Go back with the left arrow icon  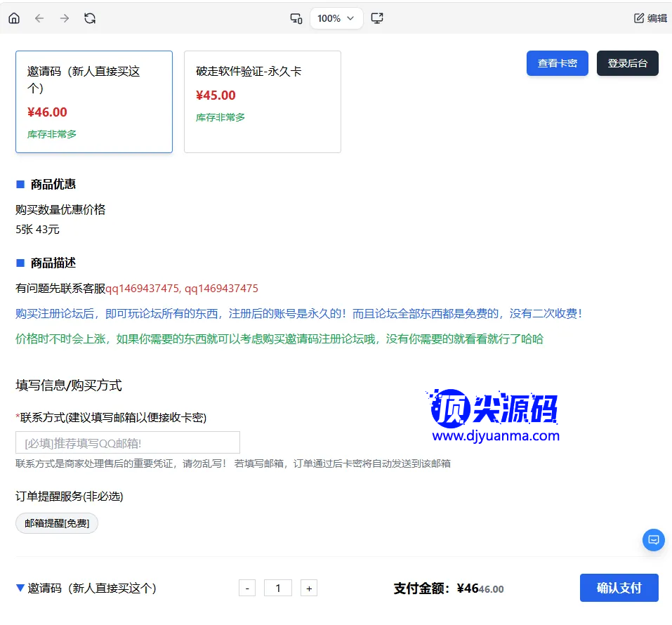coord(39,18)
